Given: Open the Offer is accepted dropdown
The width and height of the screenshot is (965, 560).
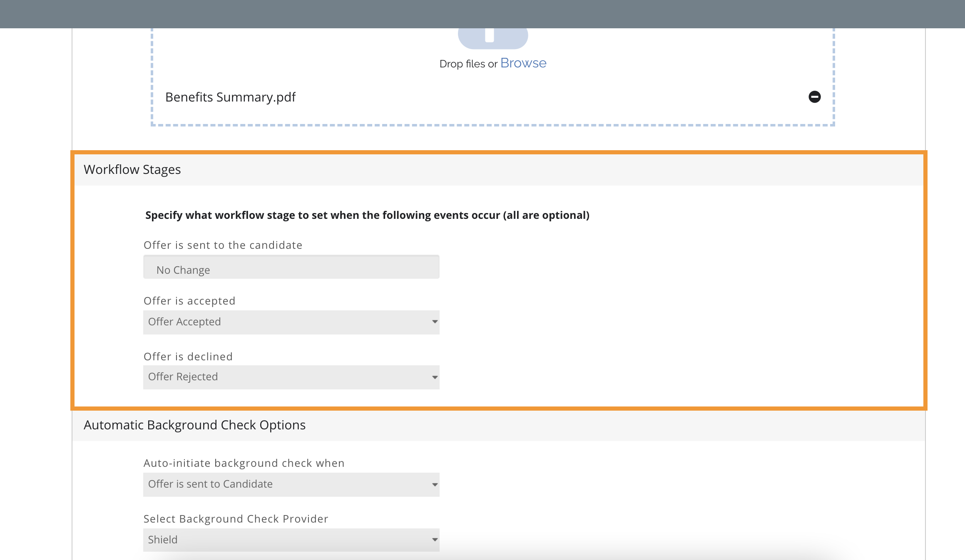Looking at the screenshot, I should 291,322.
